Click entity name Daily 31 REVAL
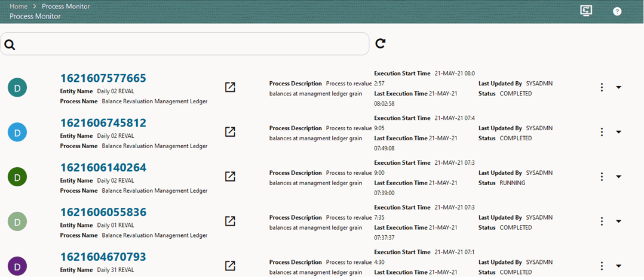Screen dimensions: 644x280 [x=115, y=270]
